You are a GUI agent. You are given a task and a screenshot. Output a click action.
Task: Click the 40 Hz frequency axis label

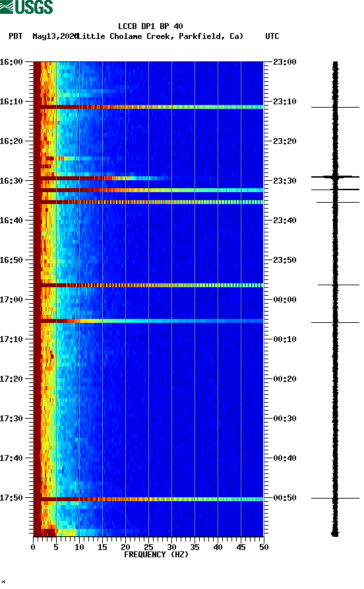[218, 547]
